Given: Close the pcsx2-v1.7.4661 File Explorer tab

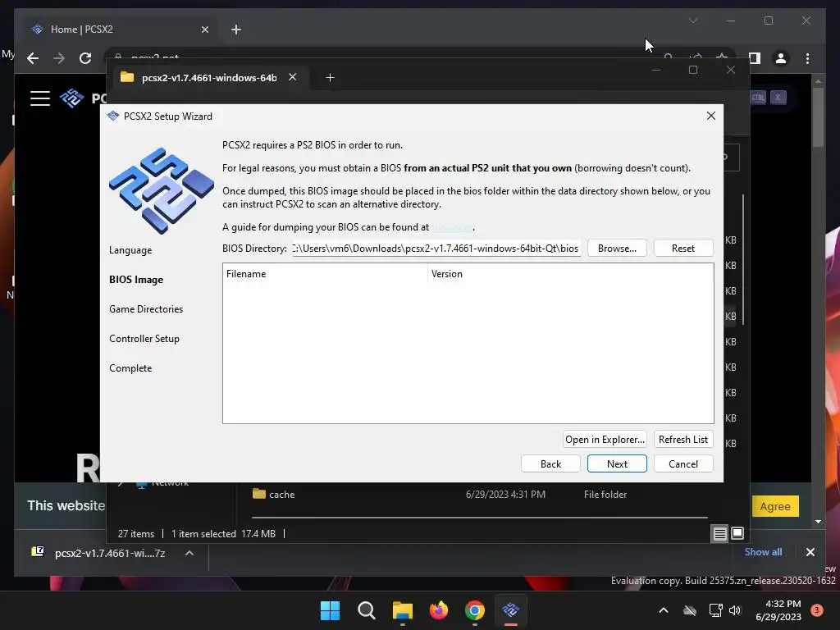Looking at the screenshot, I should point(293,77).
